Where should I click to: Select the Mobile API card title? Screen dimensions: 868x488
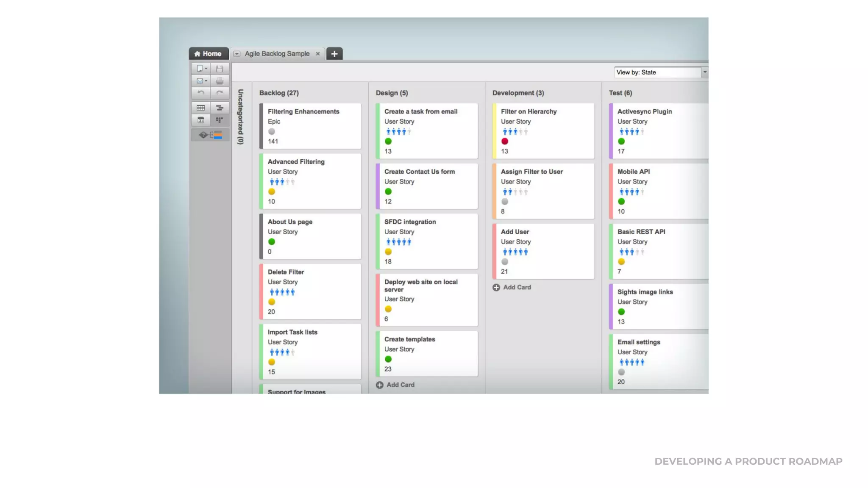pos(633,172)
